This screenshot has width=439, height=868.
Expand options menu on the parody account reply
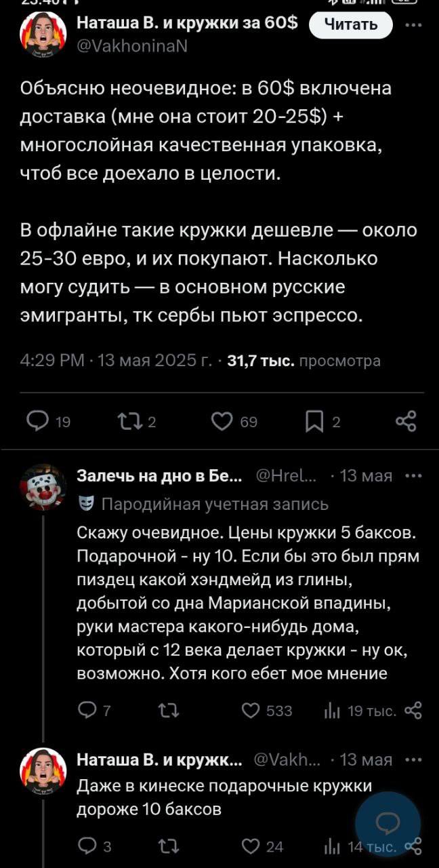click(412, 475)
